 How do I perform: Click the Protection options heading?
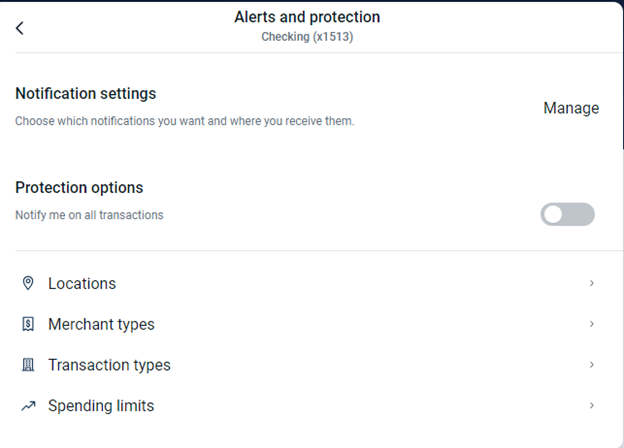tap(79, 188)
